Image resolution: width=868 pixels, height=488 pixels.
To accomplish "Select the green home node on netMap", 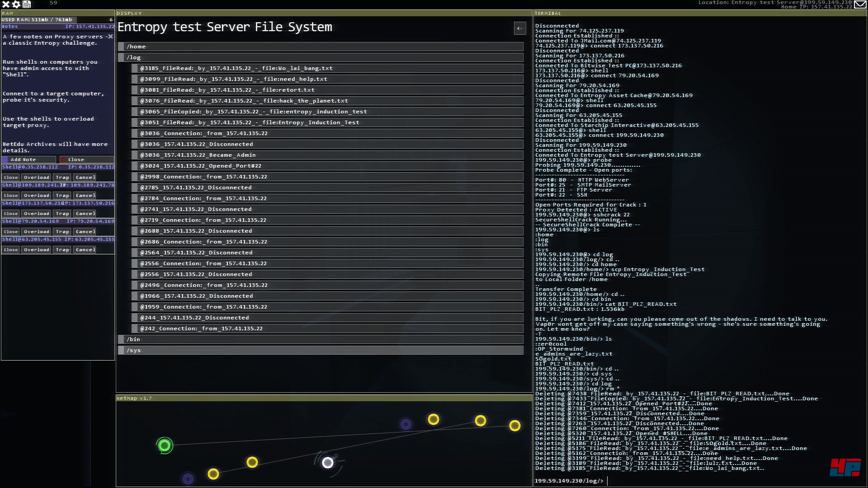I will pos(165,446).
